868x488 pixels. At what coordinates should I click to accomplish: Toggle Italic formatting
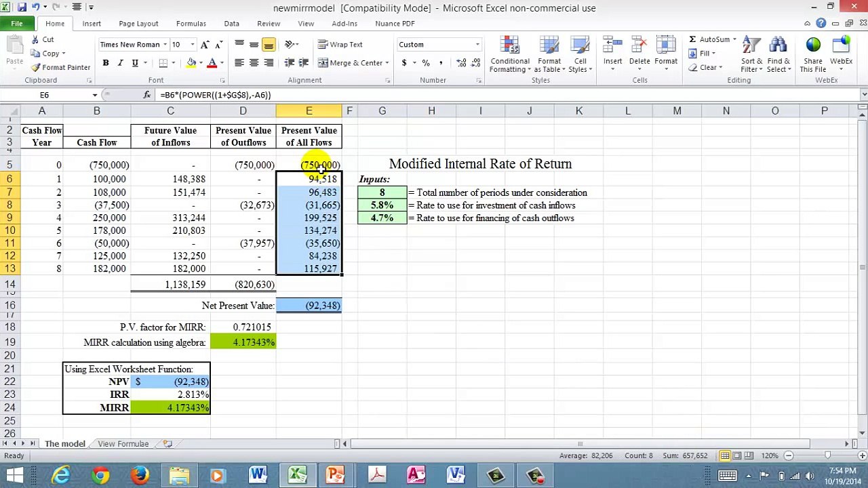tap(120, 63)
